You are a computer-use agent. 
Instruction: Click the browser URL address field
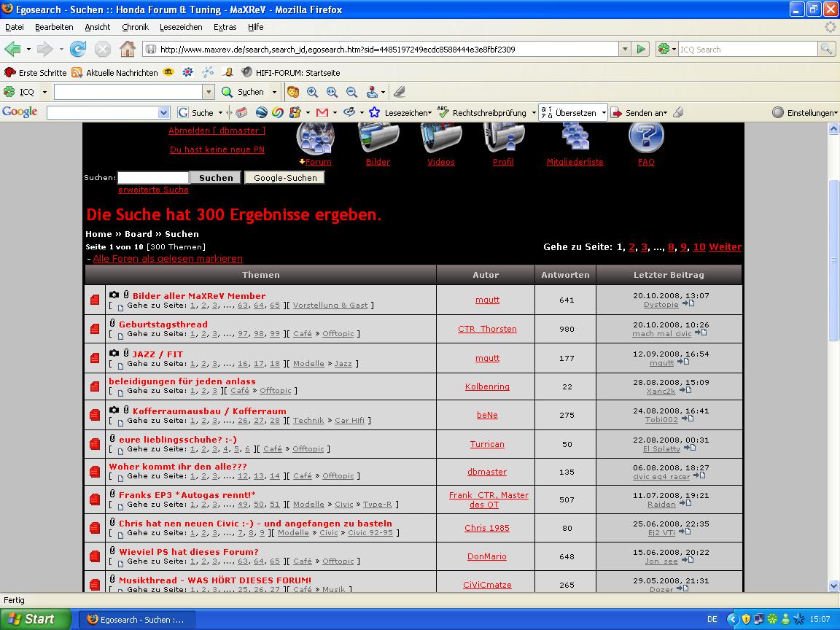(381, 50)
